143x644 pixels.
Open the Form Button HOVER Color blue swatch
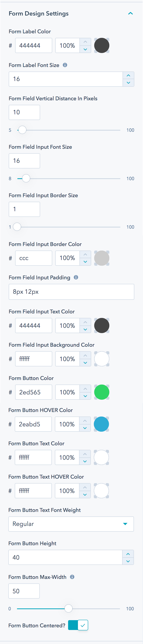101,424
